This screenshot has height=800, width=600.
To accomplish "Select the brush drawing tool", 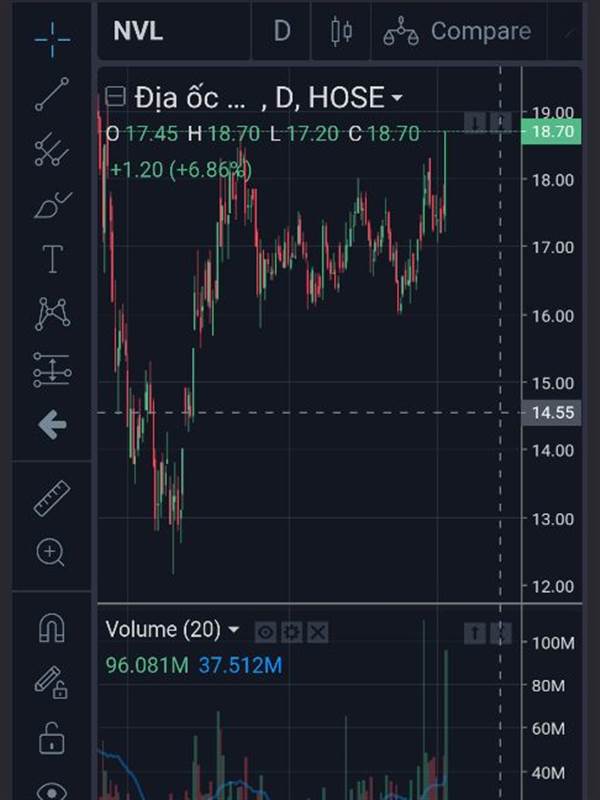I will point(53,205).
